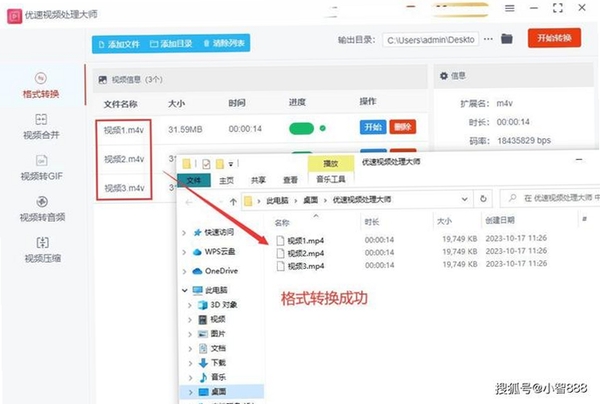Image resolution: width=600 pixels, height=404 pixels.
Task: Open the 视频合并 sidebar tool
Action: point(41,127)
